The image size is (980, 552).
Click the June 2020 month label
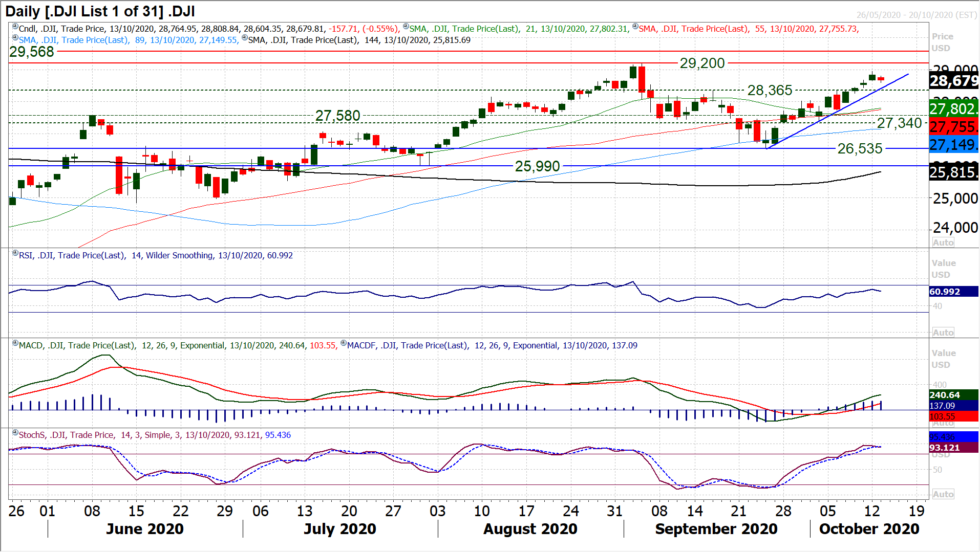click(145, 528)
